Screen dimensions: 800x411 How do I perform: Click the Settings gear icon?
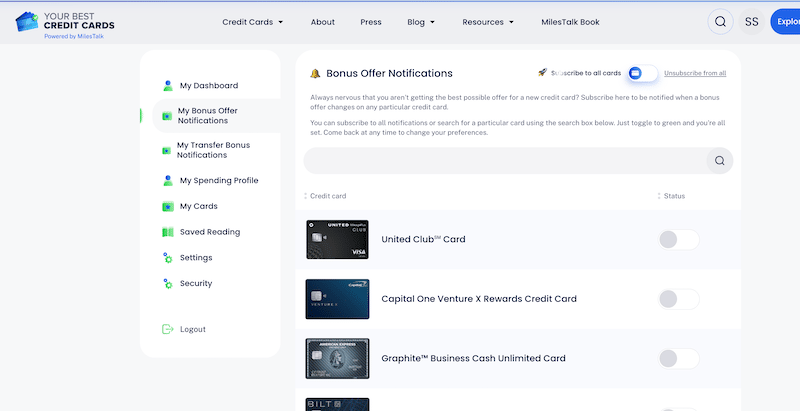[x=167, y=258]
